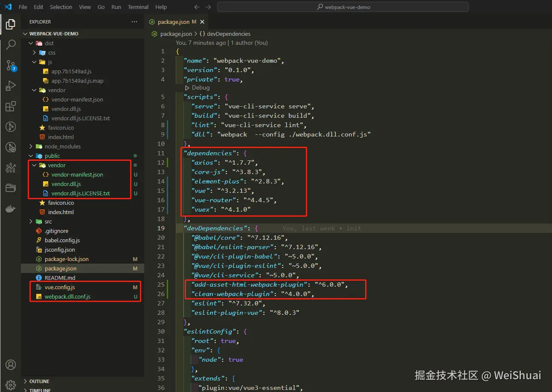Open the Edit menu
Image resolution: width=552 pixels, height=392 pixels.
(x=38, y=7)
